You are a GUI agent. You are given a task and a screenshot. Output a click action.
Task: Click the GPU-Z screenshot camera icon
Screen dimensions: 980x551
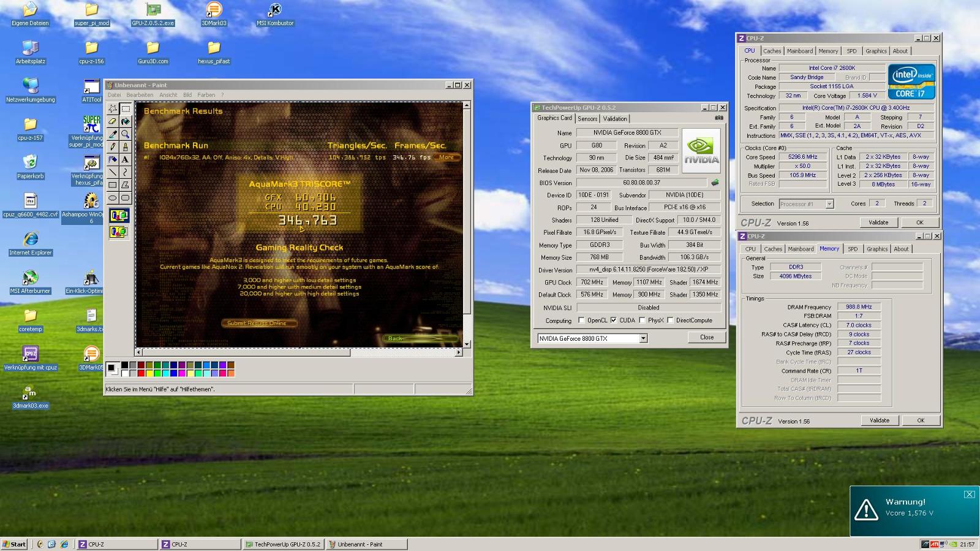pos(719,118)
